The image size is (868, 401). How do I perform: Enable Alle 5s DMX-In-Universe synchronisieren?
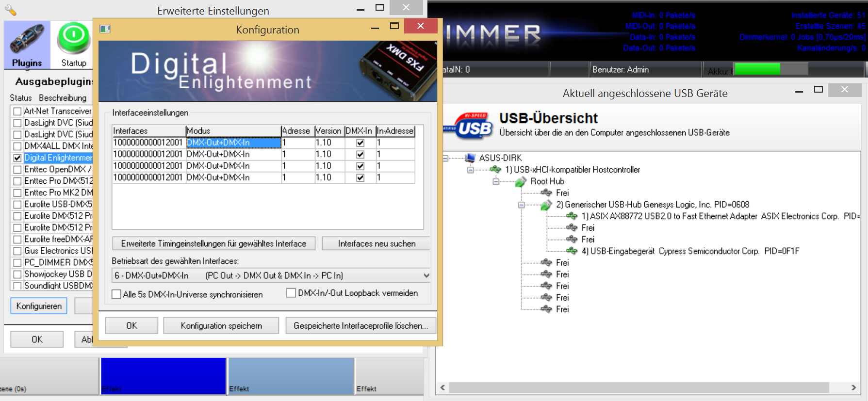116,294
